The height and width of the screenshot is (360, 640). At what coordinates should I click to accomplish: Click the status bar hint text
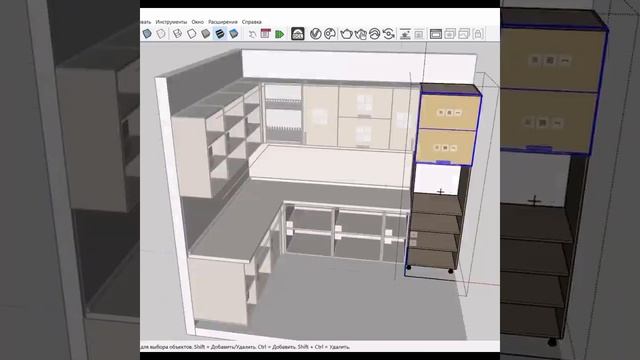click(x=245, y=347)
